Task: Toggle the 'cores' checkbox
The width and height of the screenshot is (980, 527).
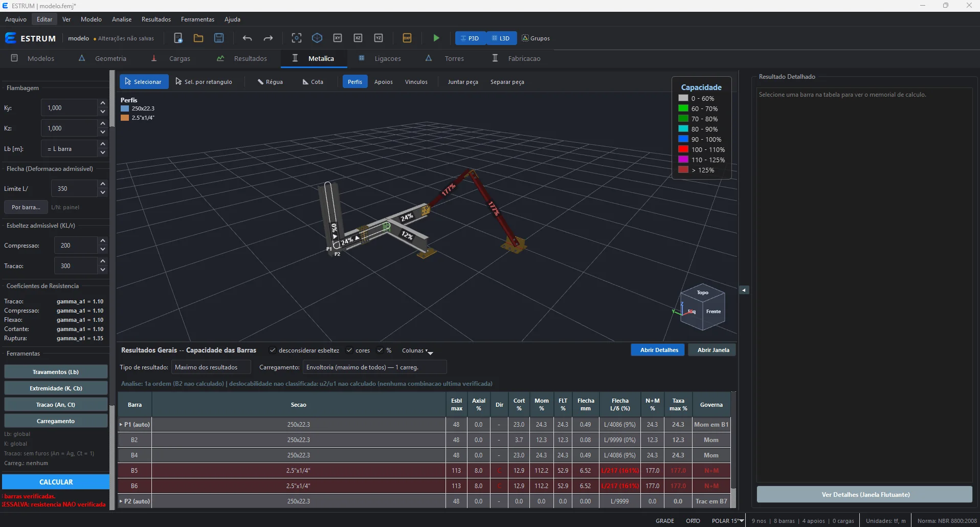Action: (x=349, y=350)
